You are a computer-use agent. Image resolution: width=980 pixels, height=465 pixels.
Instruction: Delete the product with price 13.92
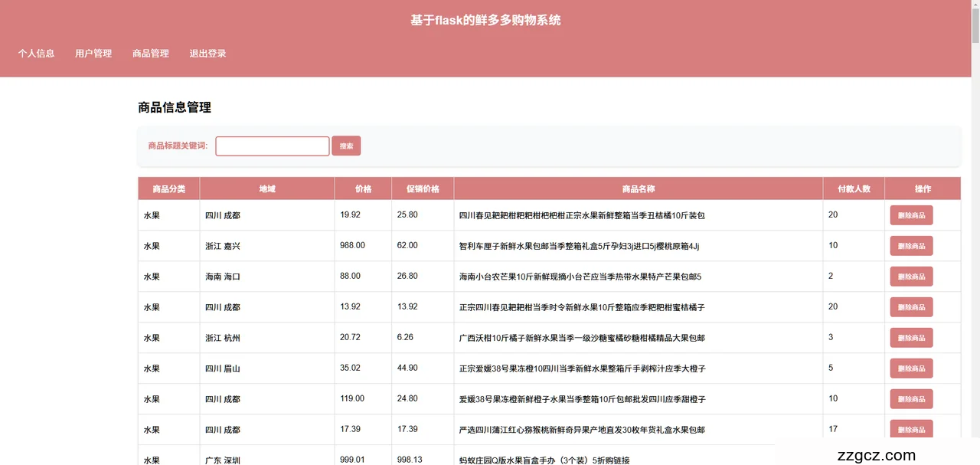[911, 307]
